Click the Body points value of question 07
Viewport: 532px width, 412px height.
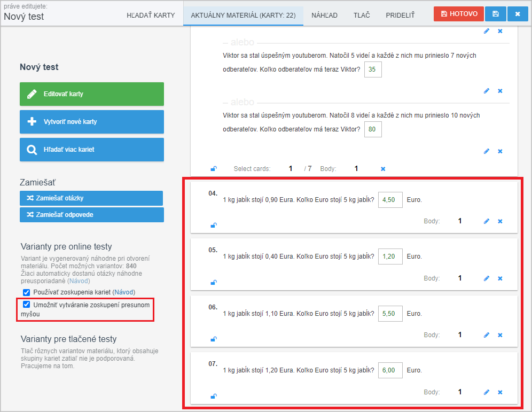(460, 392)
